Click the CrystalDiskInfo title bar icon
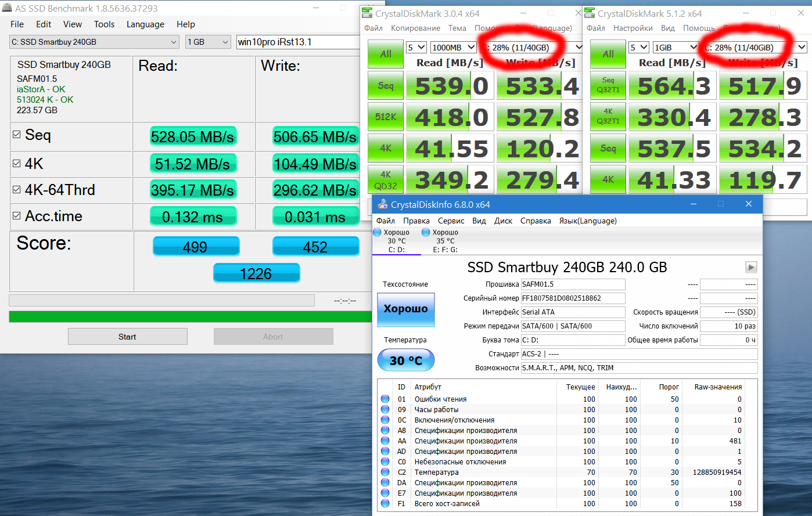This screenshot has height=516, width=812. (x=382, y=204)
